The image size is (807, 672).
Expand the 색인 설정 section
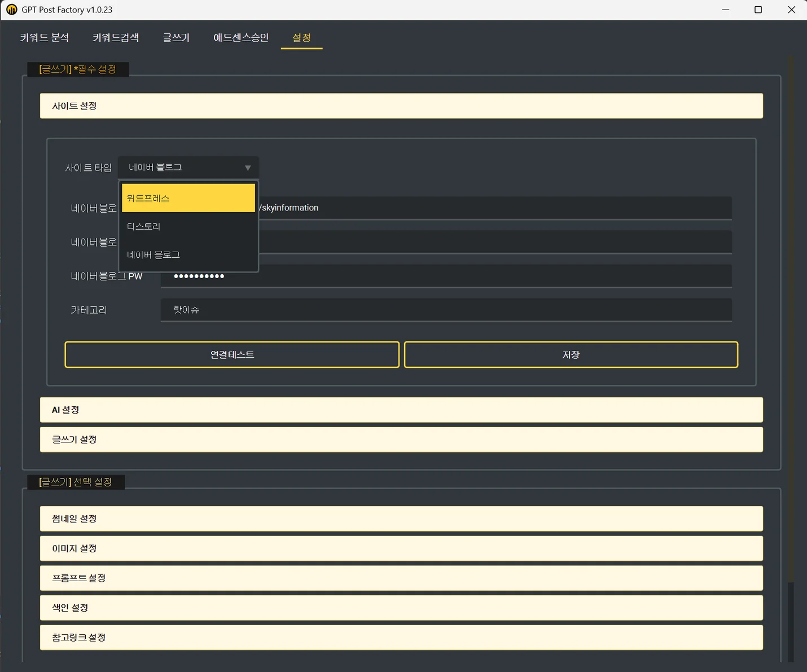coord(401,608)
